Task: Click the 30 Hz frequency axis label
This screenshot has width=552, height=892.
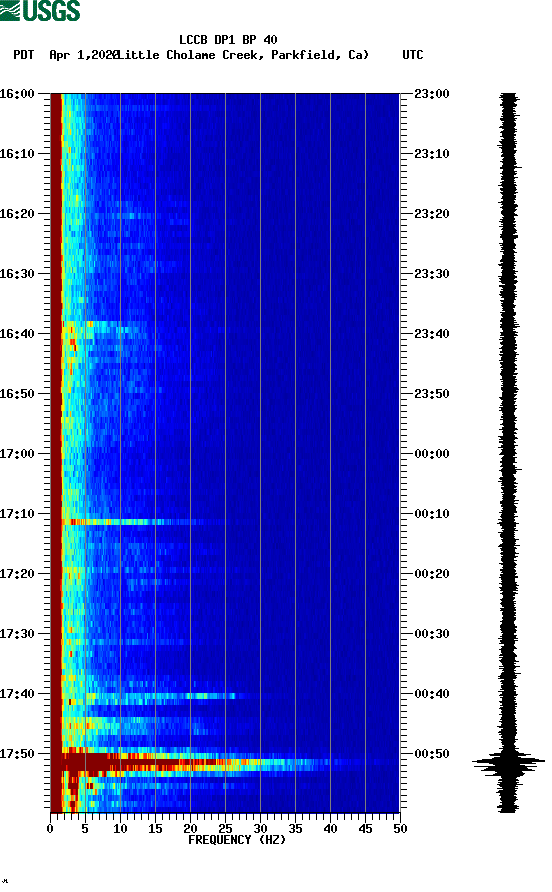Action: 260,829
